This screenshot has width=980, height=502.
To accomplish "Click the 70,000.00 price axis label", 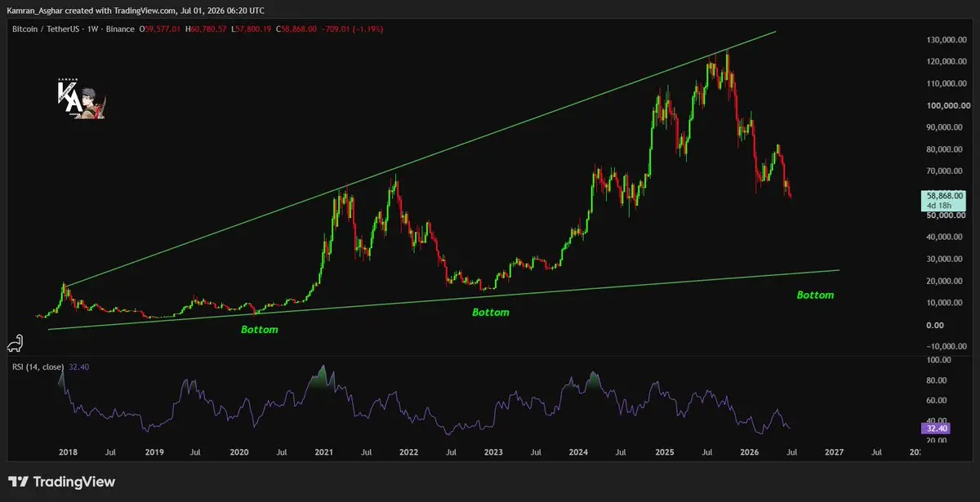I will (x=942, y=172).
